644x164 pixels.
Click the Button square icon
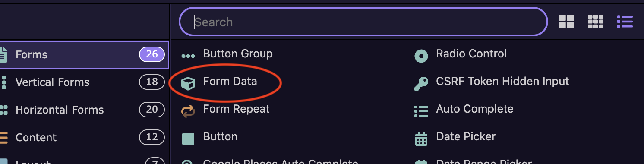(x=188, y=139)
